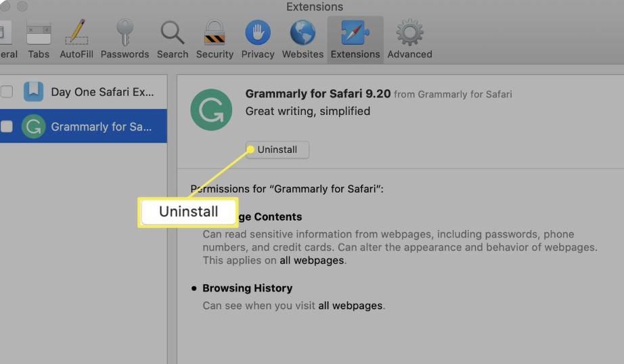
Task: Click the Uninstall button for Grammarly
Action: pos(277,150)
